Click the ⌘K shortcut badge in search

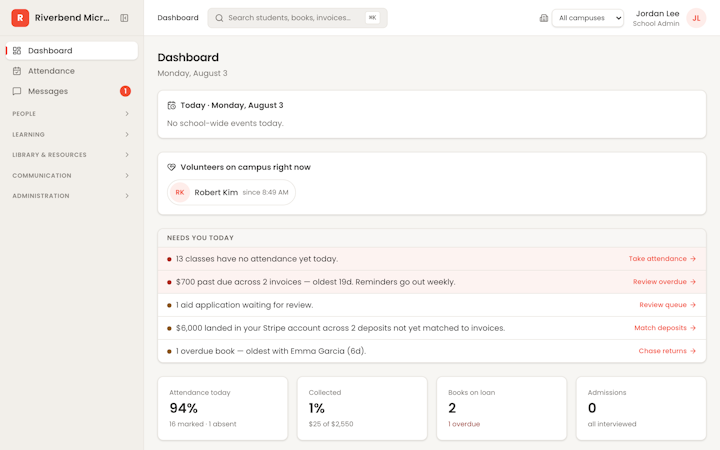click(x=372, y=17)
